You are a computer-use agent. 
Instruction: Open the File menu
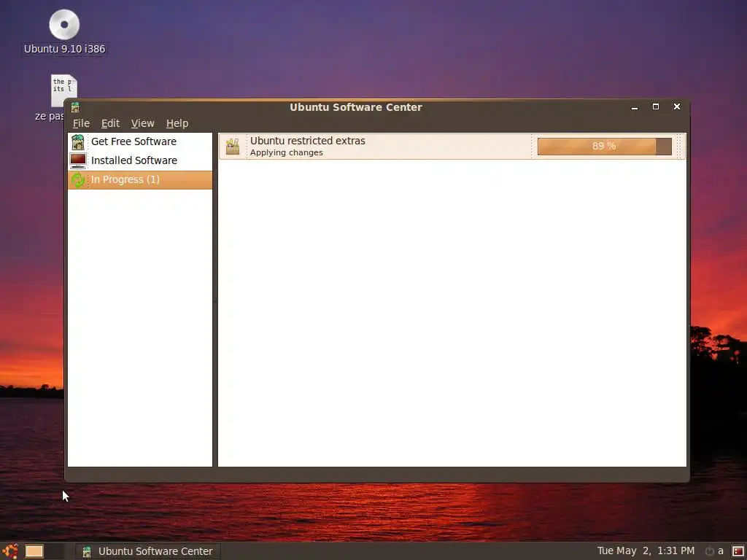point(81,123)
